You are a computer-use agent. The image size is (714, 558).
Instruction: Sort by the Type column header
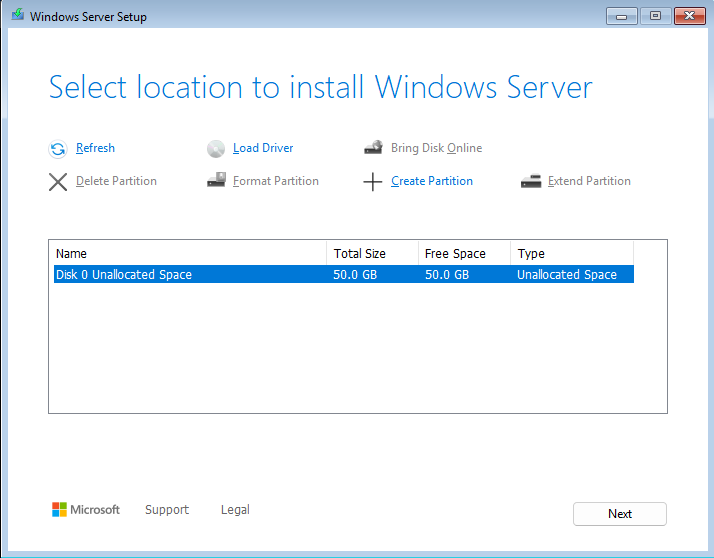(x=571, y=254)
